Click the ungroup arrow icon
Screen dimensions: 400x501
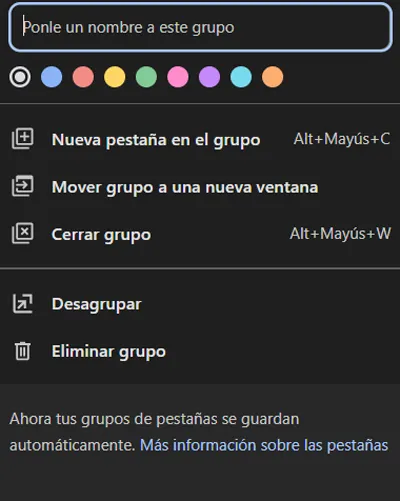click(23, 304)
